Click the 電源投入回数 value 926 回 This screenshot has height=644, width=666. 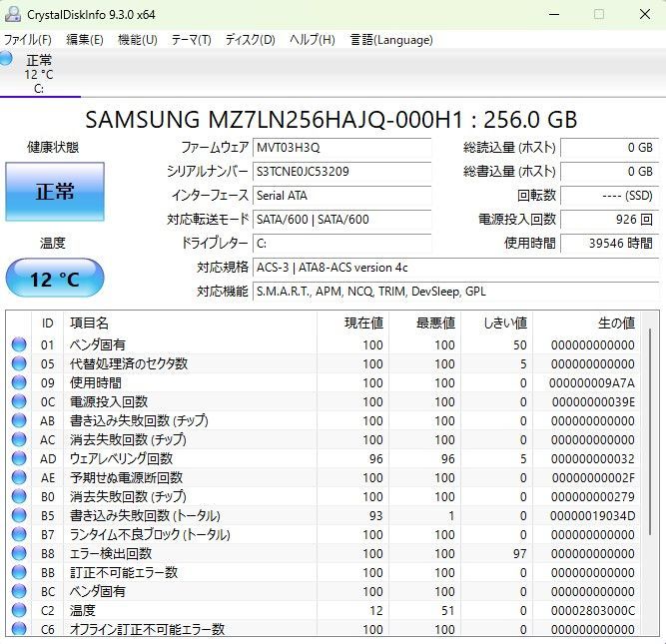609,220
